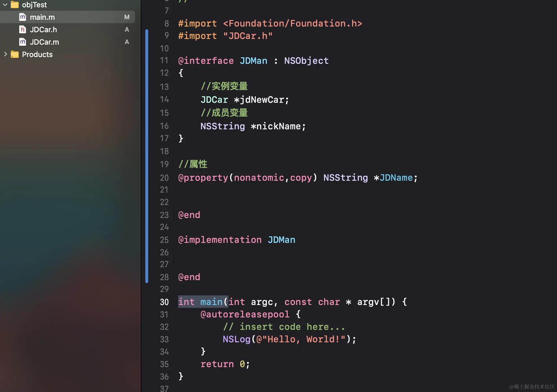
Task: Click the JDCar.h header file icon
Action: 23,30
